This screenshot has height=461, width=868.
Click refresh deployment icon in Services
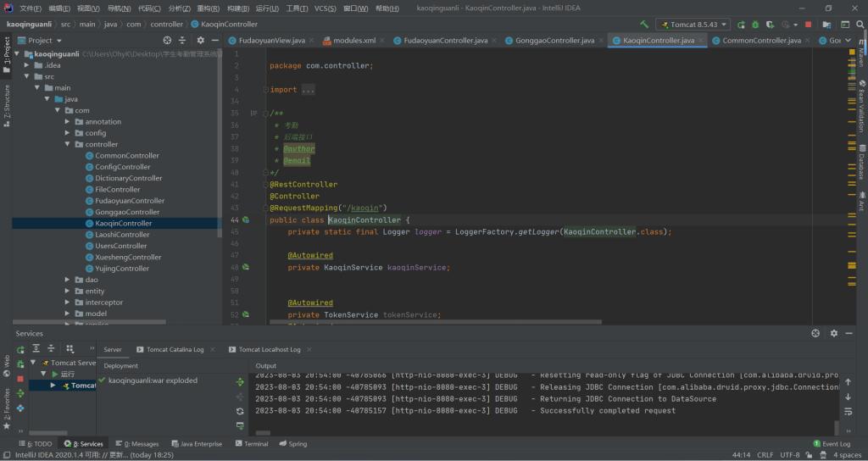pyautogui.click(x=240, y=411)
